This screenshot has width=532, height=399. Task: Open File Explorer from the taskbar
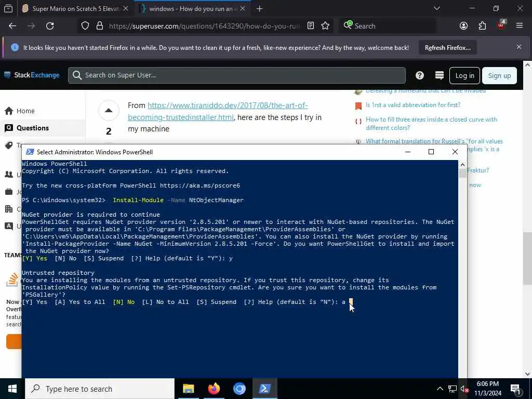(x=188, y=389)
